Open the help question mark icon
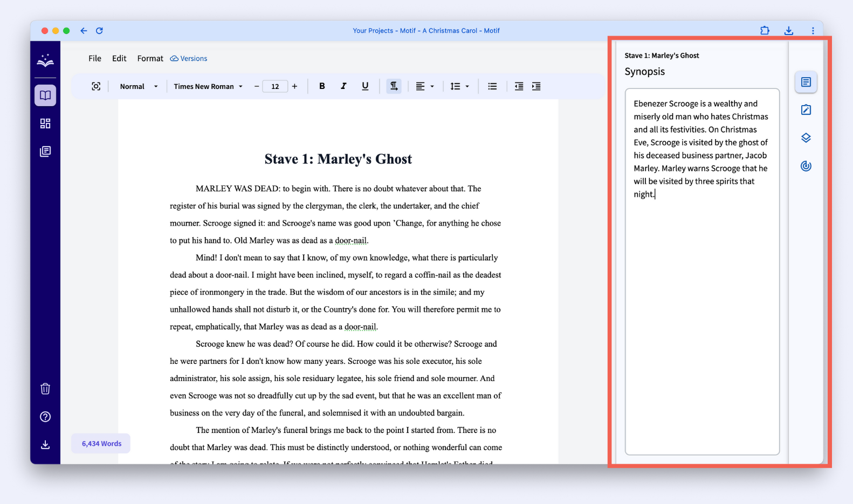 click(x=45, y=417)
